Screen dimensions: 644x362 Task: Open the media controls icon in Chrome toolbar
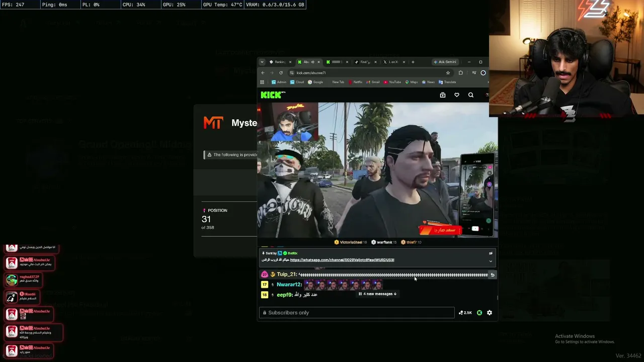pyautogui.click(x=473, y=73)
